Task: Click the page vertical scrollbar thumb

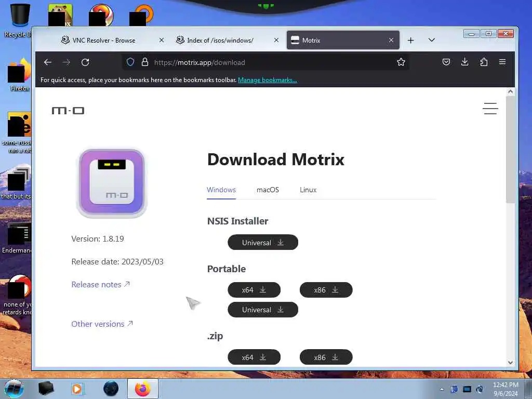Action: tap(510, 149)
